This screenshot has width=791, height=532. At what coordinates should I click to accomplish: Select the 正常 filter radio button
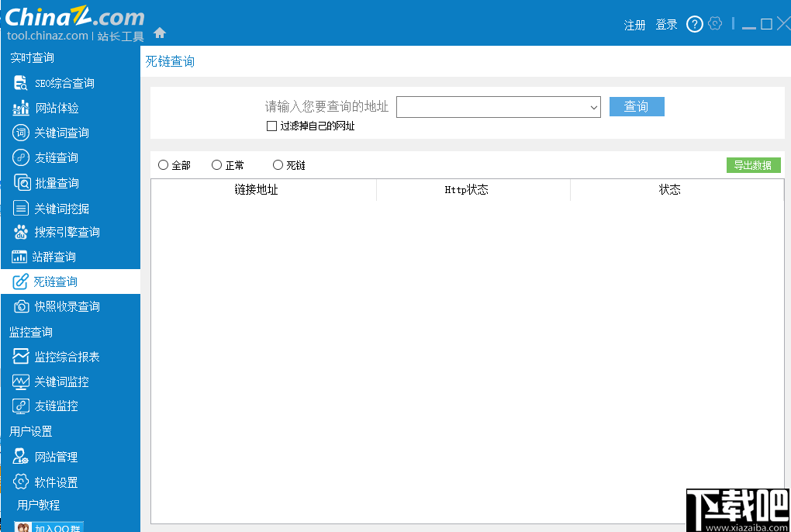(217, 164)
